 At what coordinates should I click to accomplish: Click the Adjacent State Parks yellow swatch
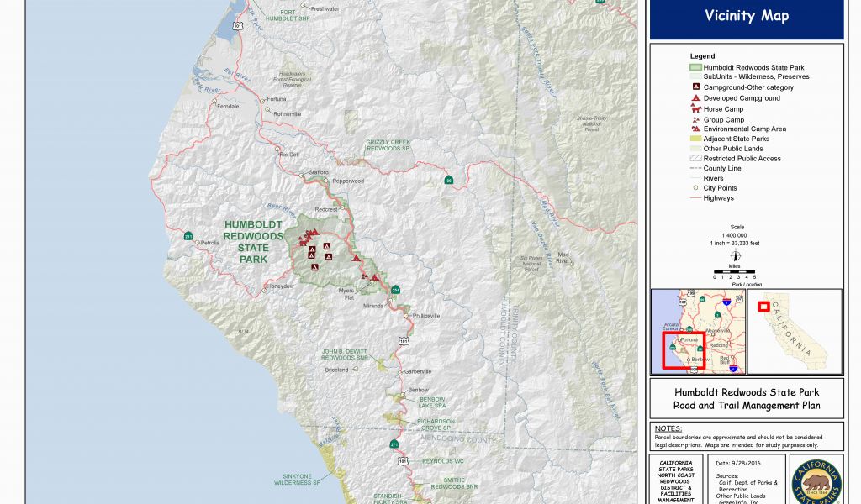(695, 139)
